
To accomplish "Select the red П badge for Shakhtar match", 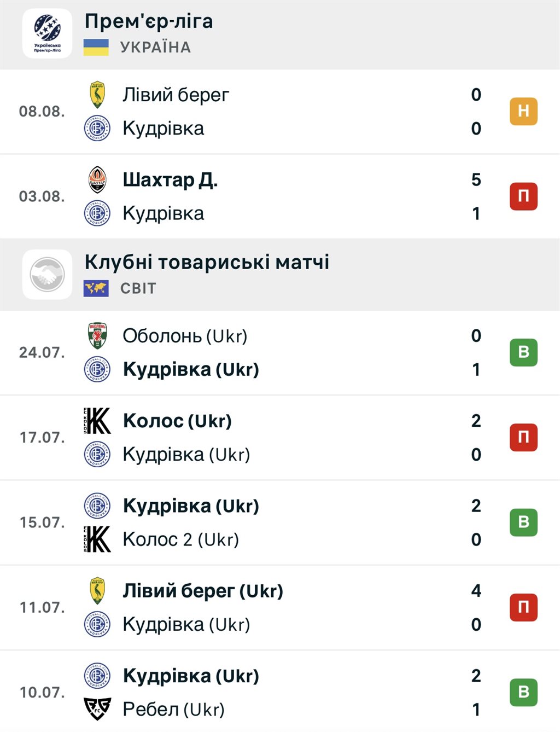I will (523, 196).
